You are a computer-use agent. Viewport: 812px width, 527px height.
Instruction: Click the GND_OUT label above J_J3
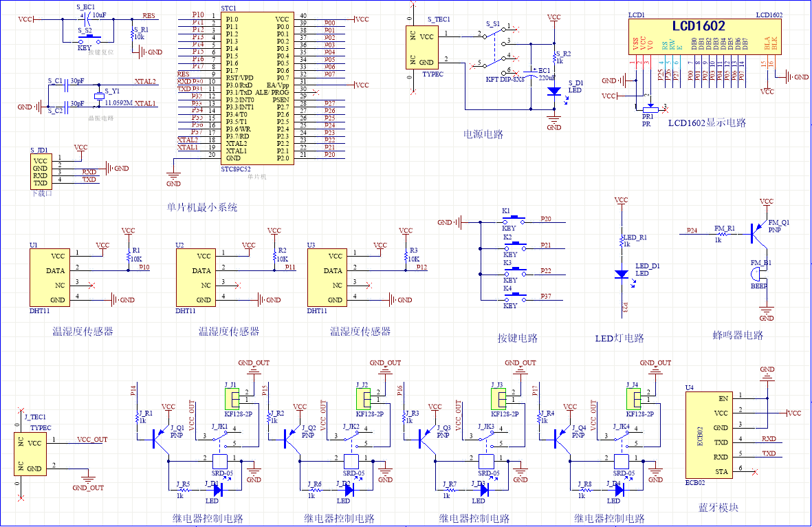pyautogui.click(x=520, y=363)
